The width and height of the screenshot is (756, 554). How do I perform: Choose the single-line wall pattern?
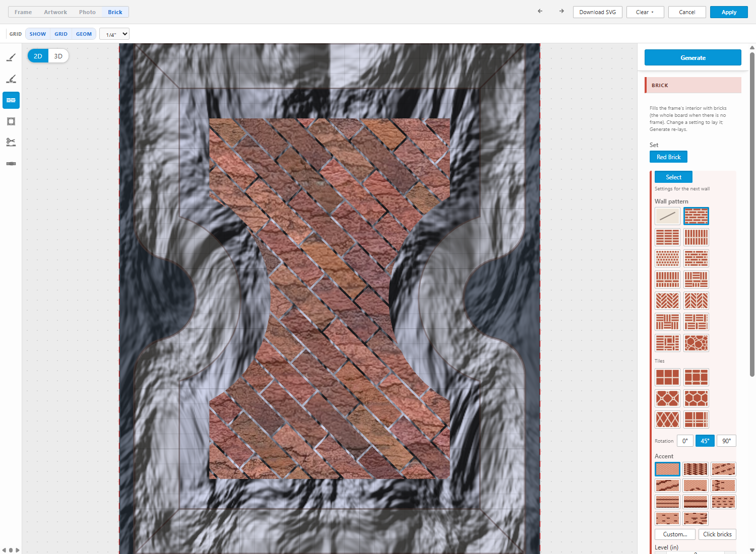pos(667,216)
